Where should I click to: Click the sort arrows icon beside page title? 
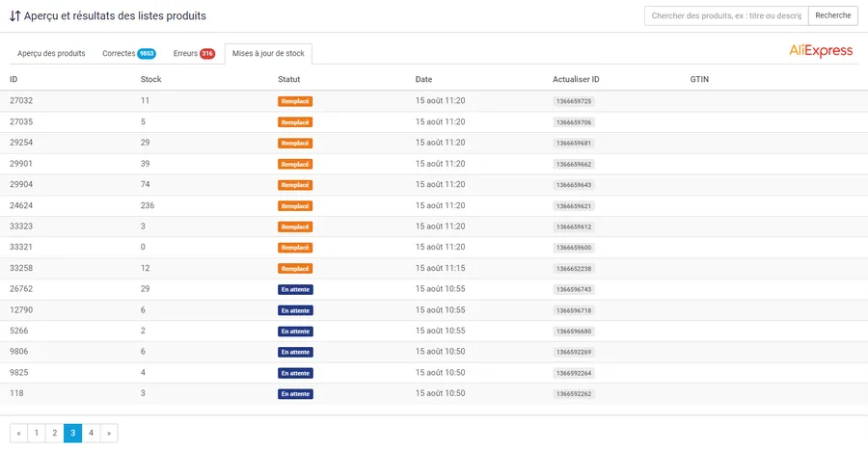pos(15,16)
